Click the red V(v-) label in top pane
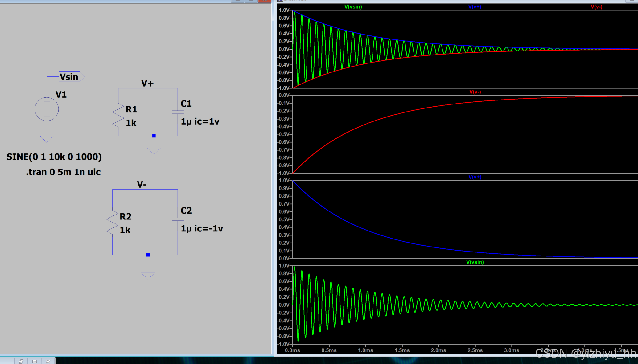The image size is (638, 364). tap(596, 7)
